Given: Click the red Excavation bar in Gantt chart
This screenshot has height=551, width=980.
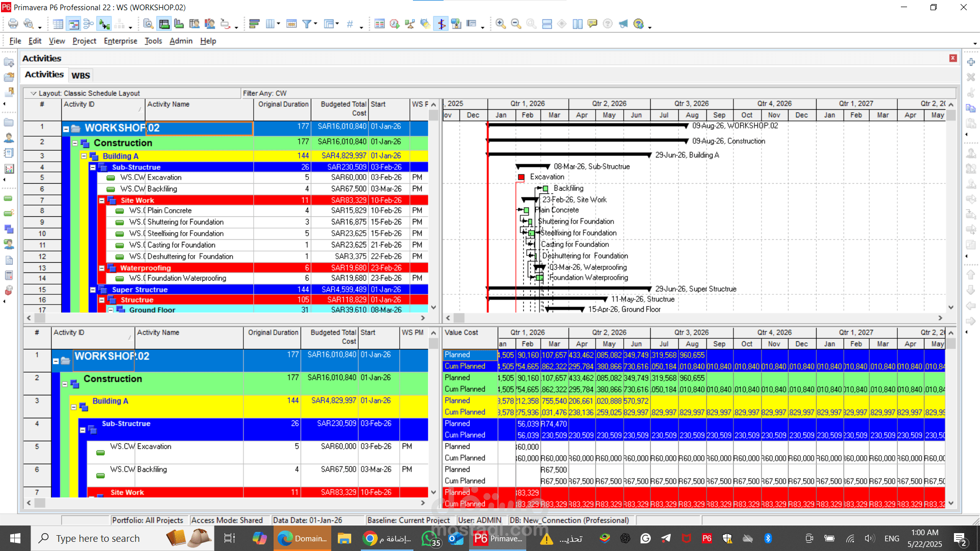Looking at the screenshot, I should [521, 178].
